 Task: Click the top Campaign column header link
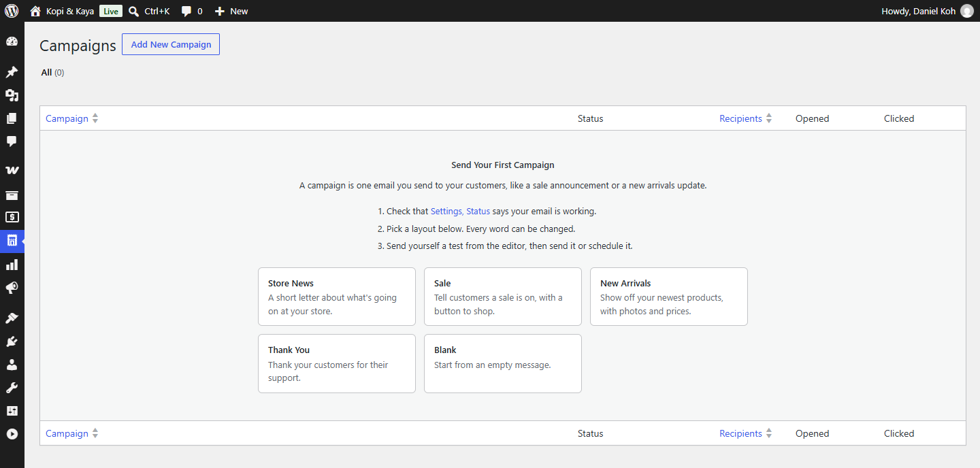click(x=67, y=118)
